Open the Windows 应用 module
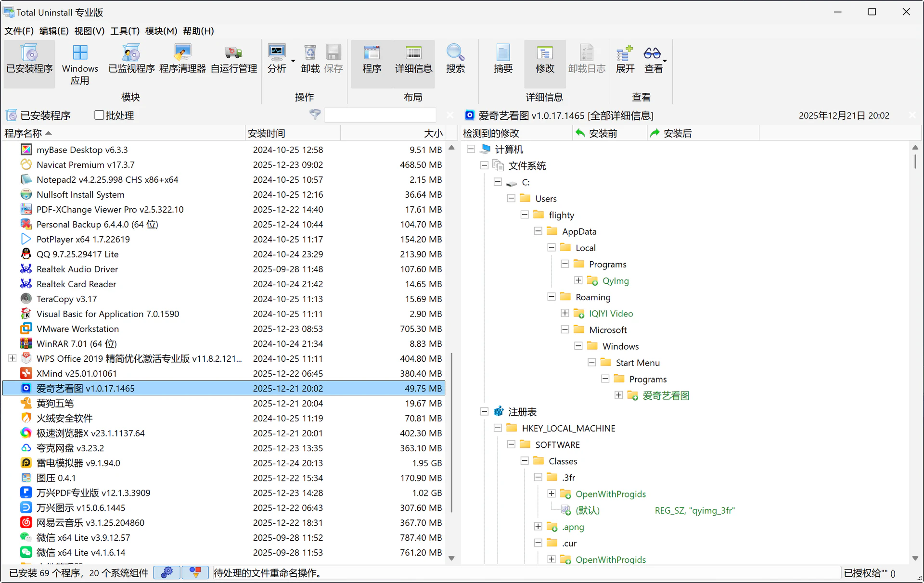This screenshot has height=583, width=924. 80,63
